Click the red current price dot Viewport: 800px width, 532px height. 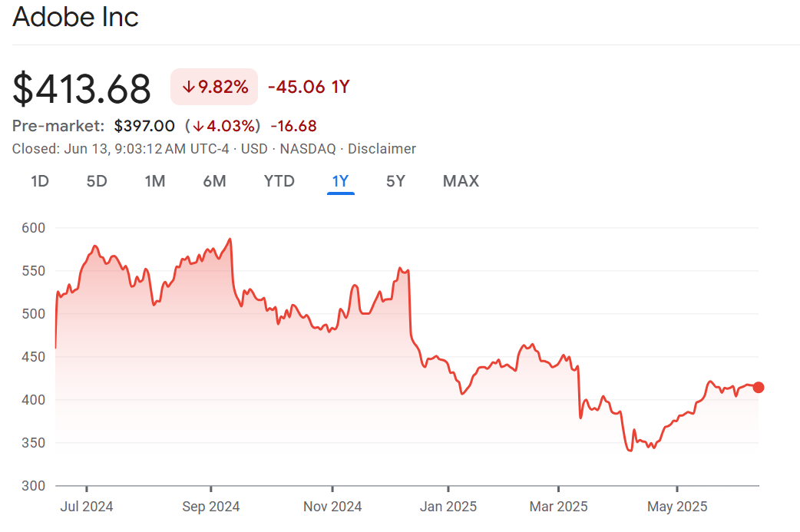pos(759,387)
